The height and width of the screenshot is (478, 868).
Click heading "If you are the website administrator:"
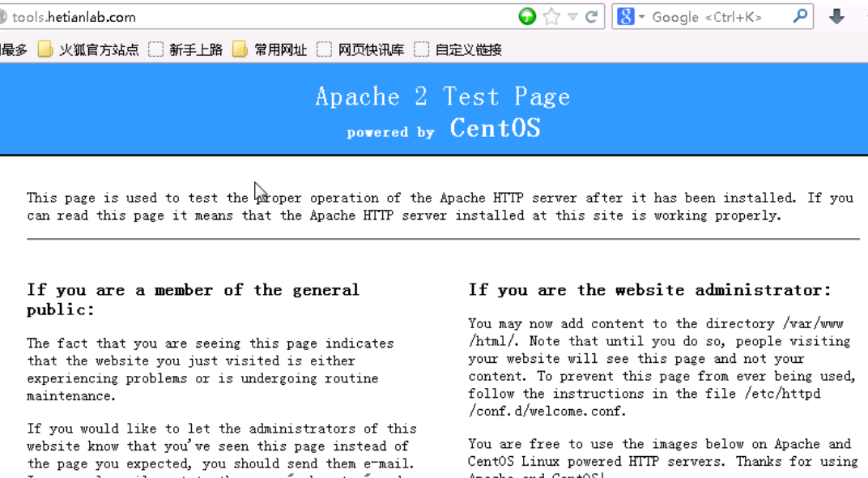tap(650, 290)
